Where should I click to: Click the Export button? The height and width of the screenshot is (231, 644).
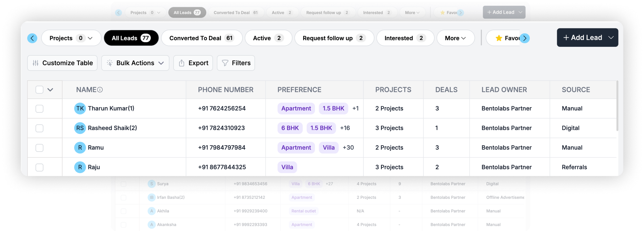[x=193, y=63]
